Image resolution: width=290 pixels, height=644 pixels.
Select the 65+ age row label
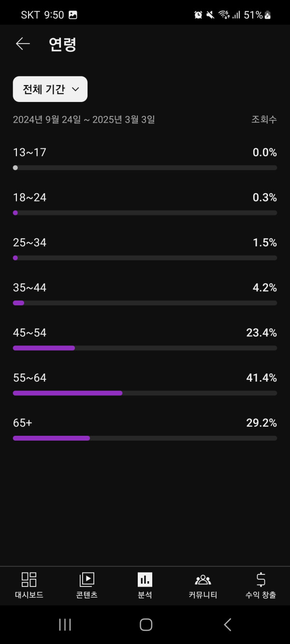click(23, 423)
